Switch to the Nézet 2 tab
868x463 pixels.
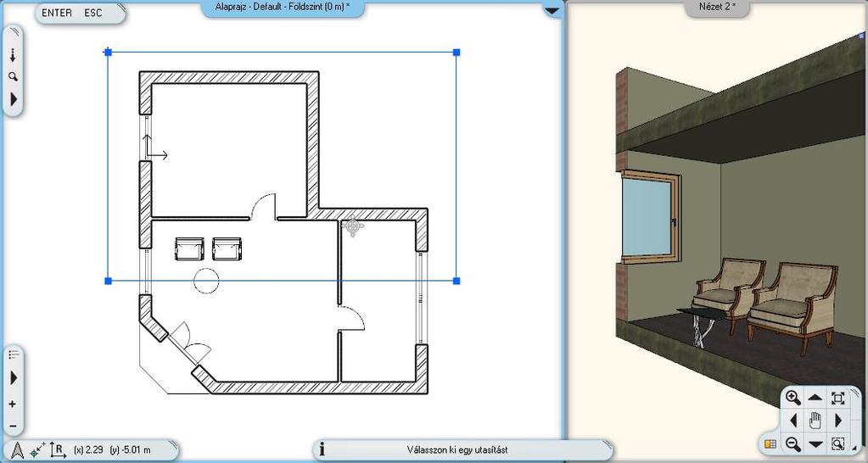pos(718,7)
